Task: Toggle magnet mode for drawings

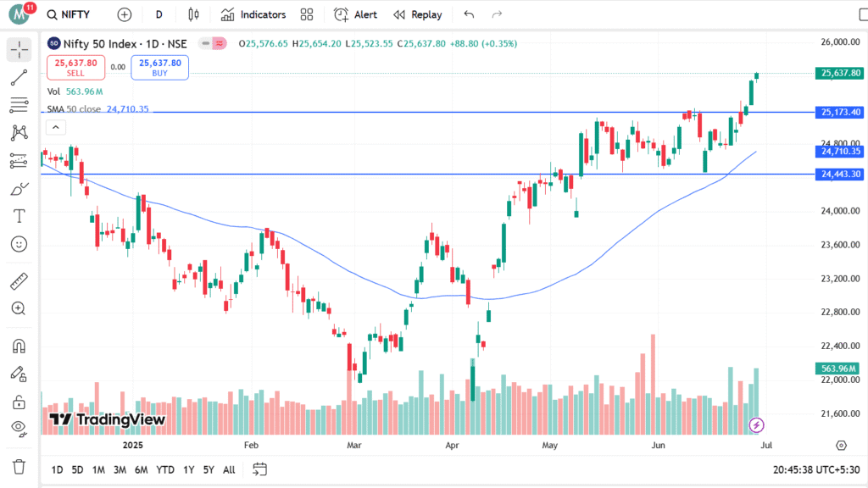Action: (19, 347)
